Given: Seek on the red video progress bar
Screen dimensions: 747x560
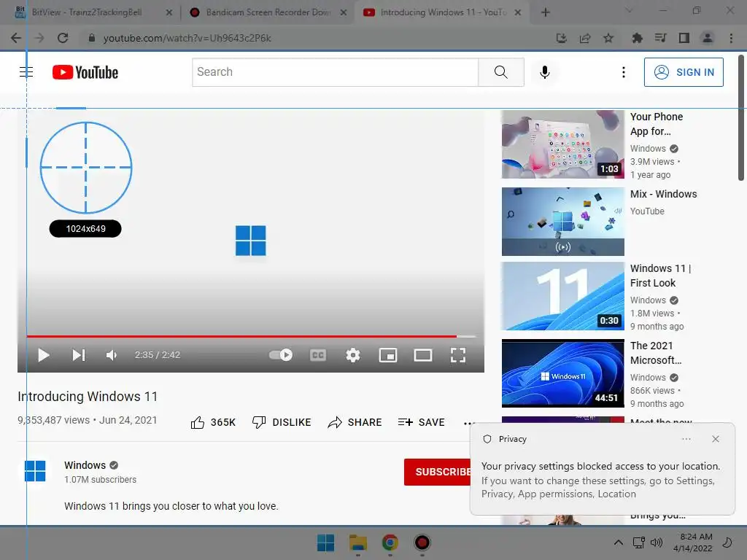Looking at the screenshot, I should (x=251, y=336).
